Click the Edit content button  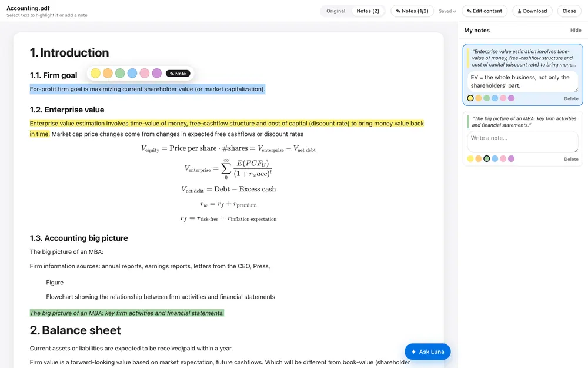click(484, 11)
